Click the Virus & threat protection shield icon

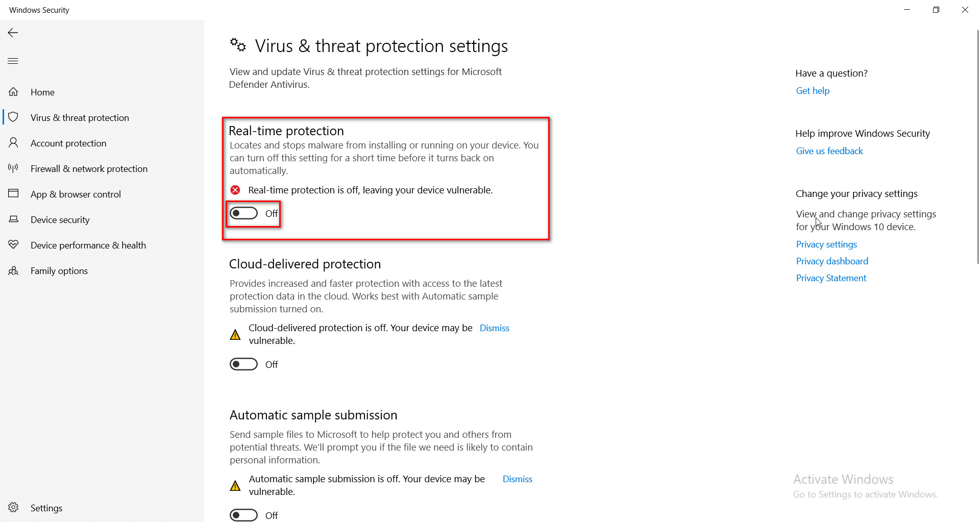(x=13, y=117)
